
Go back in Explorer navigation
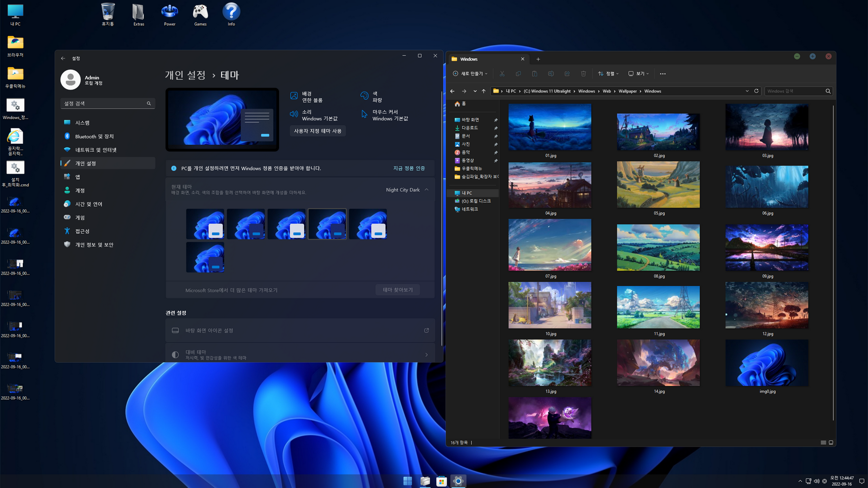click(x=452, y=91)
